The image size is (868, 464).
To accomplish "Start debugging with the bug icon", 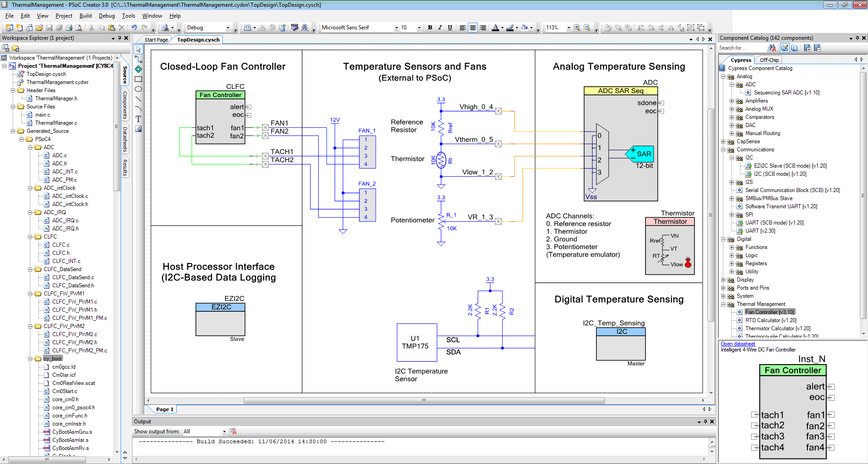I will (305, 28).
